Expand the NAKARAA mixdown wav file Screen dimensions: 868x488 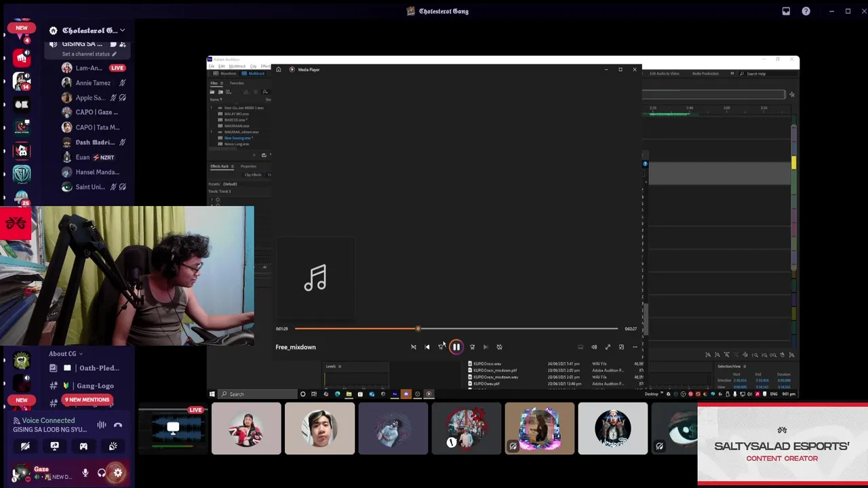[x=212, y=131]
